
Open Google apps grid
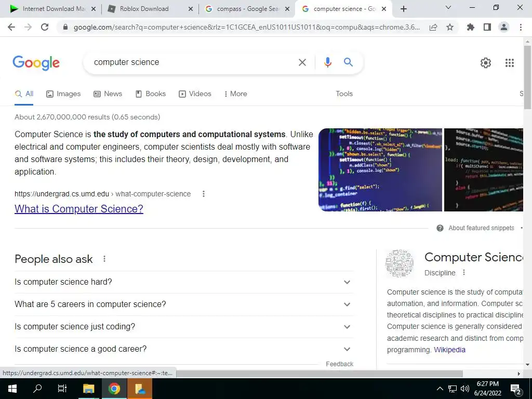pos(509,63)
